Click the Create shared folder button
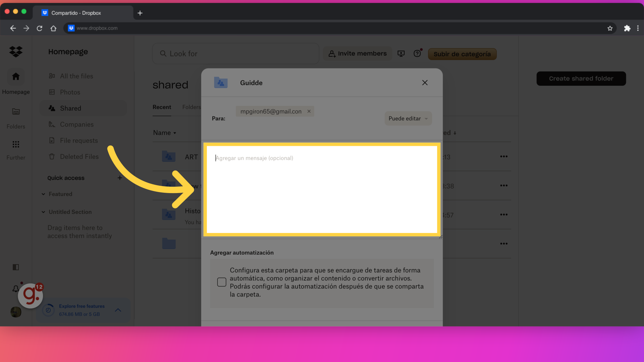 (x=581, y=79)
